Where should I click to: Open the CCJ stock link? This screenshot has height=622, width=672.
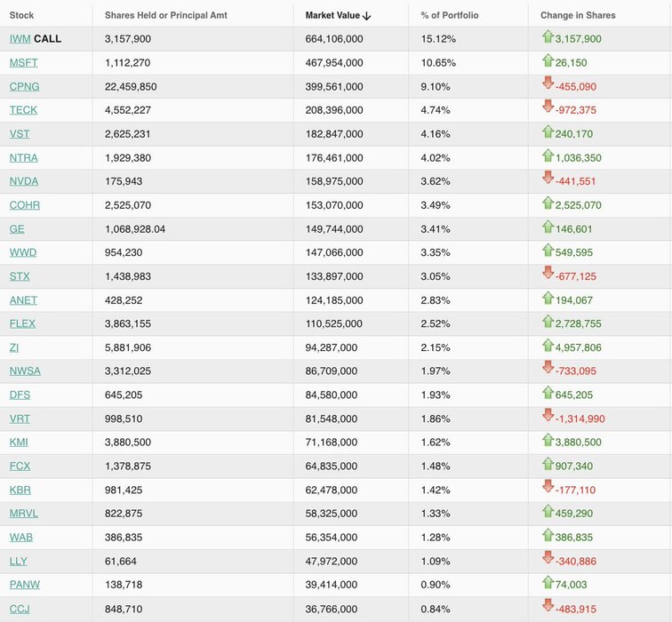pyautogui.click(x=20, y=609)
